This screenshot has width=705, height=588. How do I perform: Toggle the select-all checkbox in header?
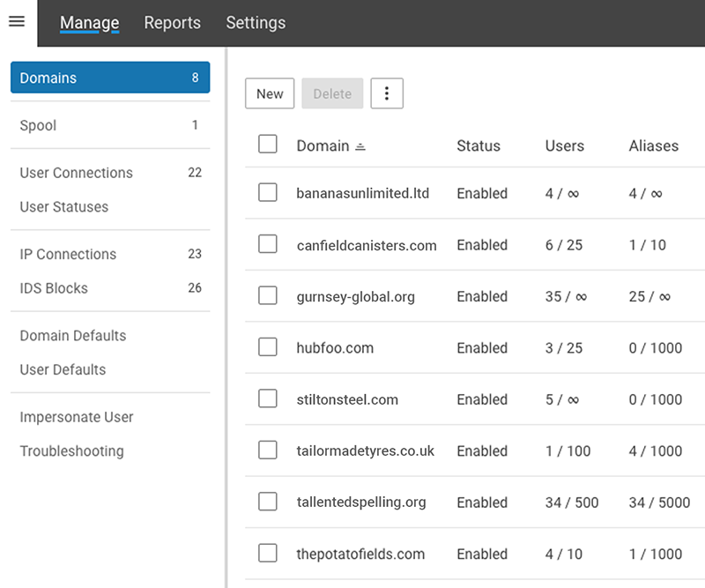tap(268, 145)
